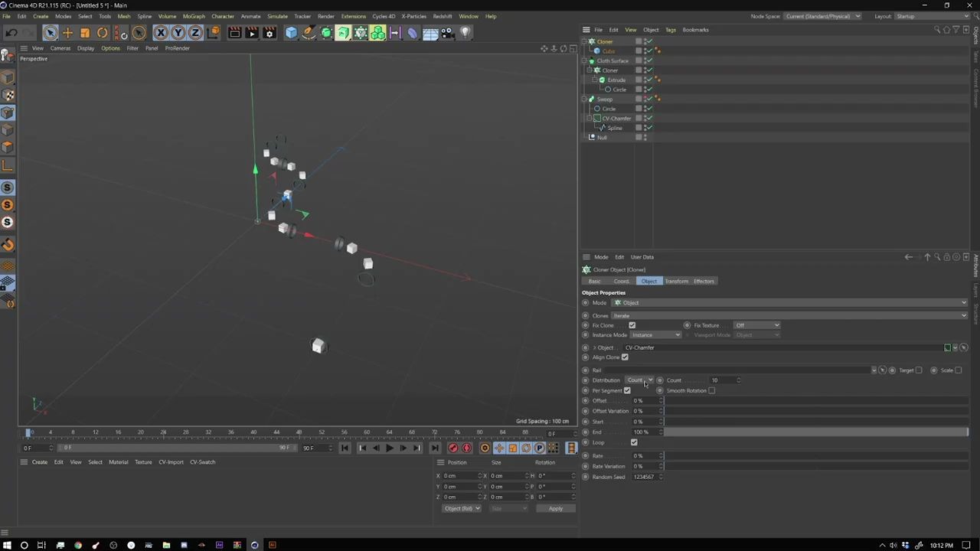Screen dimensions: 980x551
Task: Select the Live Selection tool
Action: [51, 33]
